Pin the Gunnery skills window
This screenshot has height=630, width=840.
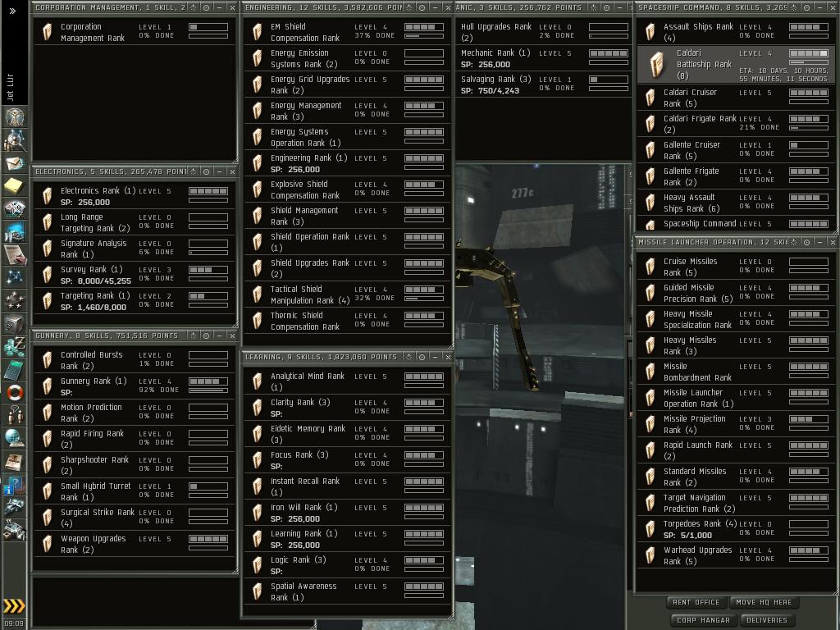tap(194, 336)
